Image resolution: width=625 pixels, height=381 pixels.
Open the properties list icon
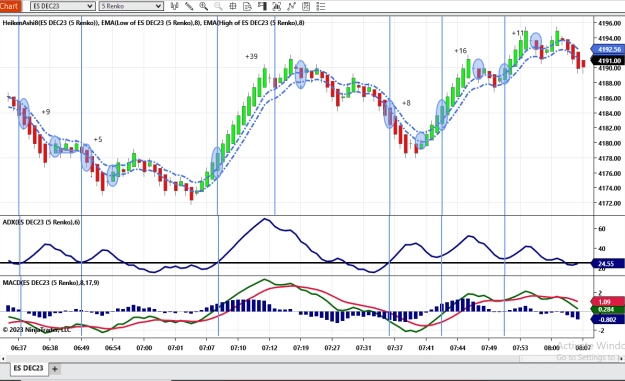320,6
